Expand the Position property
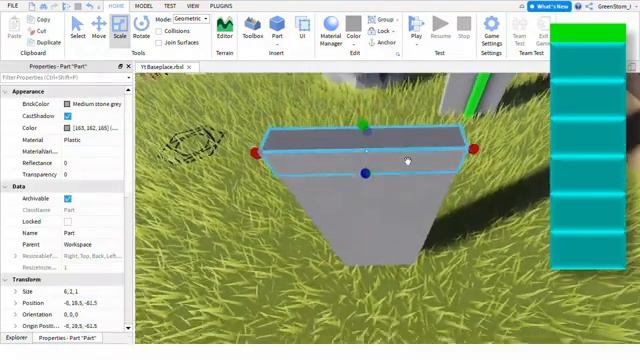This screenshot has height=360, width=640. point(15,303)
